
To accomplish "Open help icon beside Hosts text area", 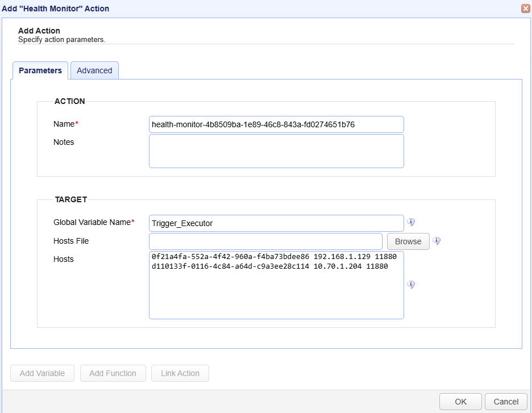I will (411, 285).
